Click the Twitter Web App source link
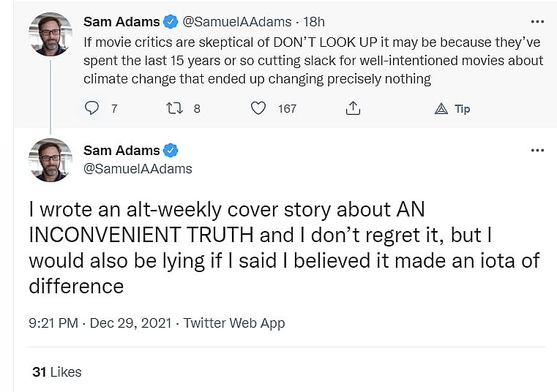This screenshot has width=557, height=392. [233, 323]
